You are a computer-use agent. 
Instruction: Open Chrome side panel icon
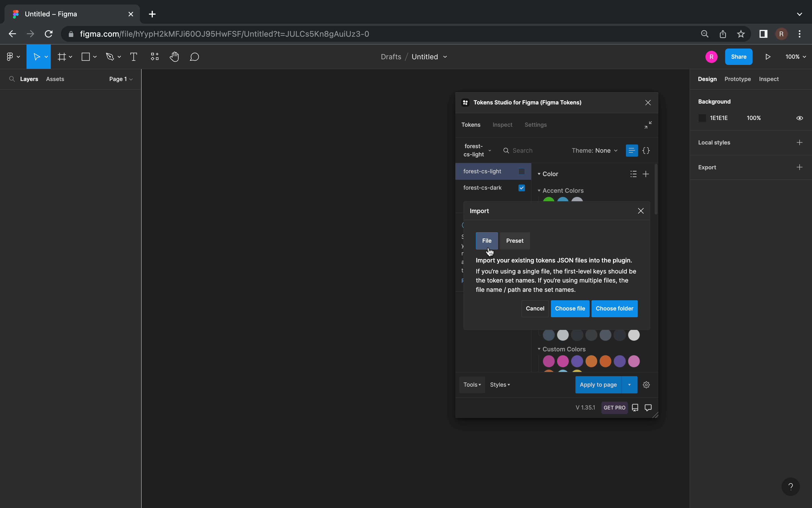[763, 34]
